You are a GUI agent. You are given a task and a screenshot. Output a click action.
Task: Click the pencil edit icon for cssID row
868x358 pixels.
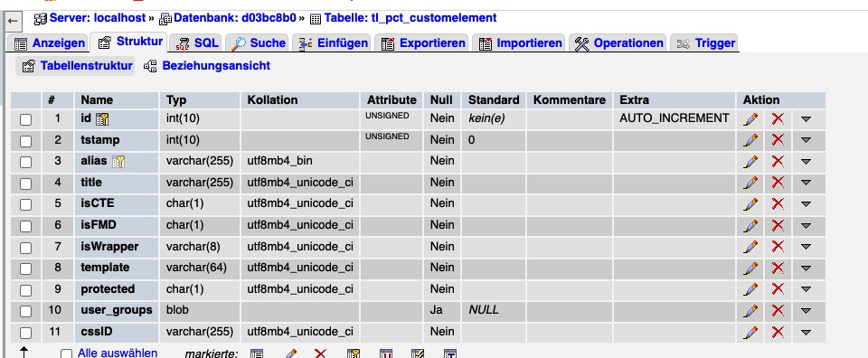[x=750, y=332]
